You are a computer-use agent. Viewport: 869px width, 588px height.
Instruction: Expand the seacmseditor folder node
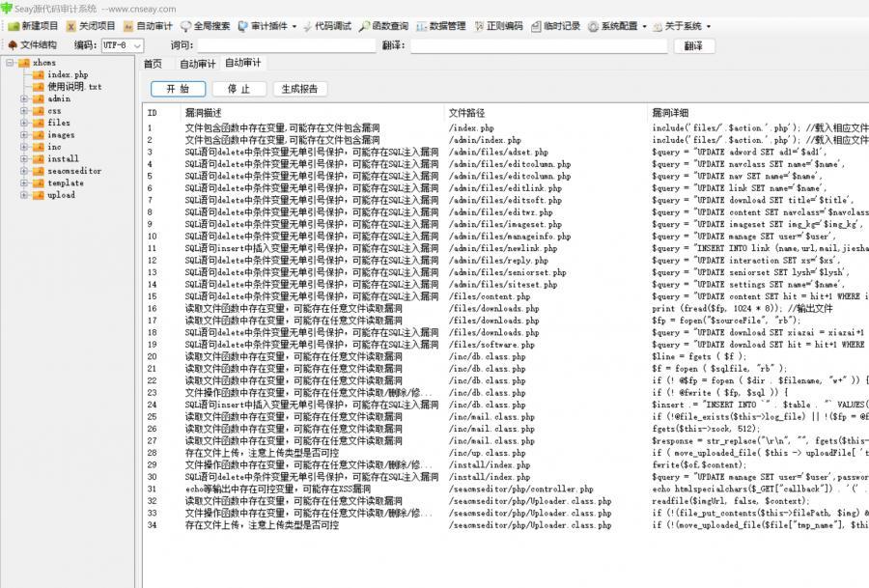coord(24,171)
